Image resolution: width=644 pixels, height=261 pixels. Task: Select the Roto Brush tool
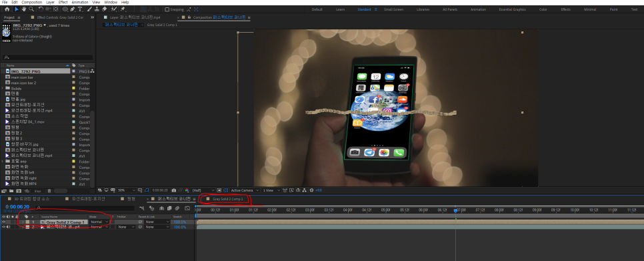click(114, 9)
